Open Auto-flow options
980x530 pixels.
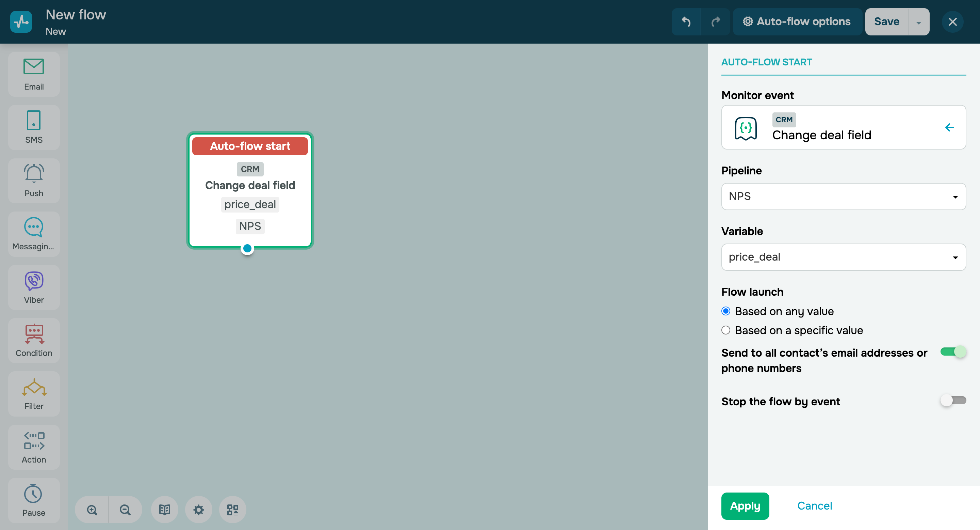[797, 21]
